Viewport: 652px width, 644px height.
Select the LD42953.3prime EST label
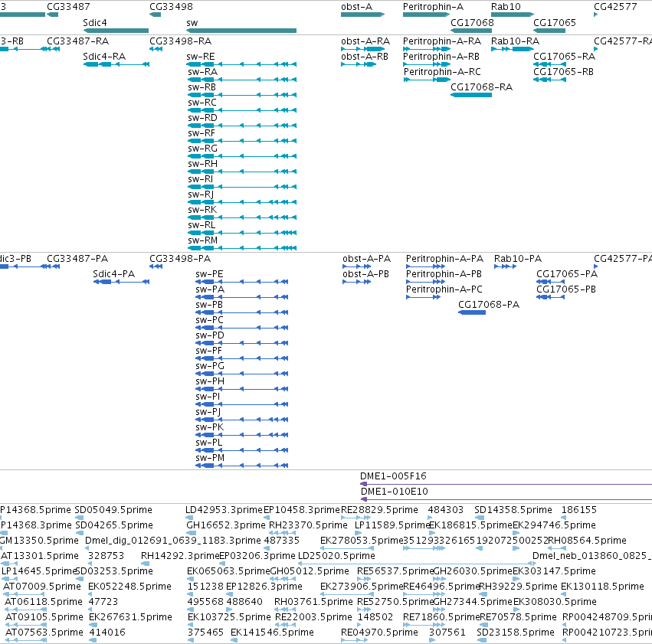click(x=224, y=510)
